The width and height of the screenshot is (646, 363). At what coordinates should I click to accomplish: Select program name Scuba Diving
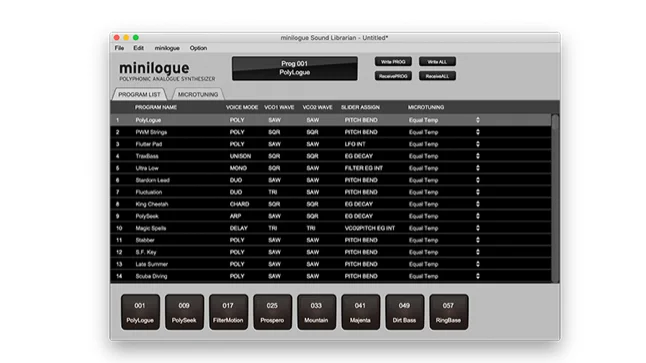click(151, 276)
